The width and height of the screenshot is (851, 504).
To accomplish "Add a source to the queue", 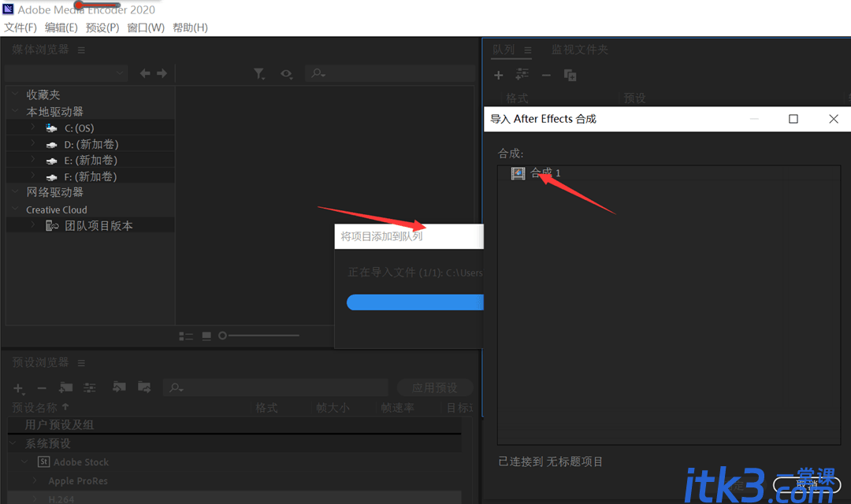I will [499, 76].
